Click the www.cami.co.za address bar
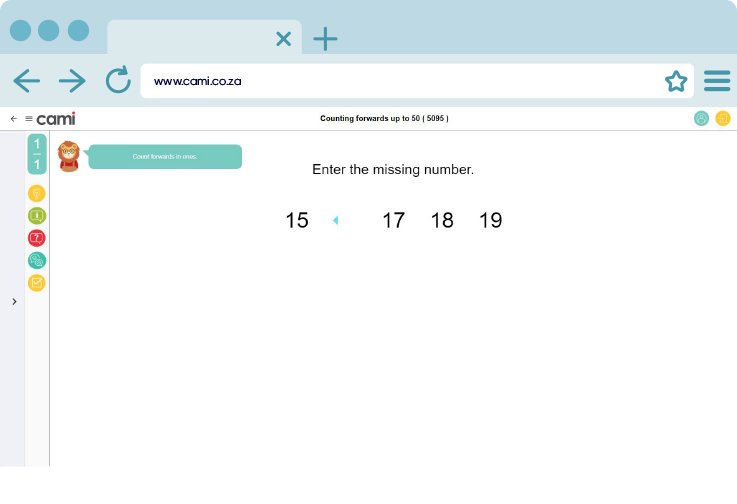The height and width of the screenshot is (504, 737). coord(400,81)
